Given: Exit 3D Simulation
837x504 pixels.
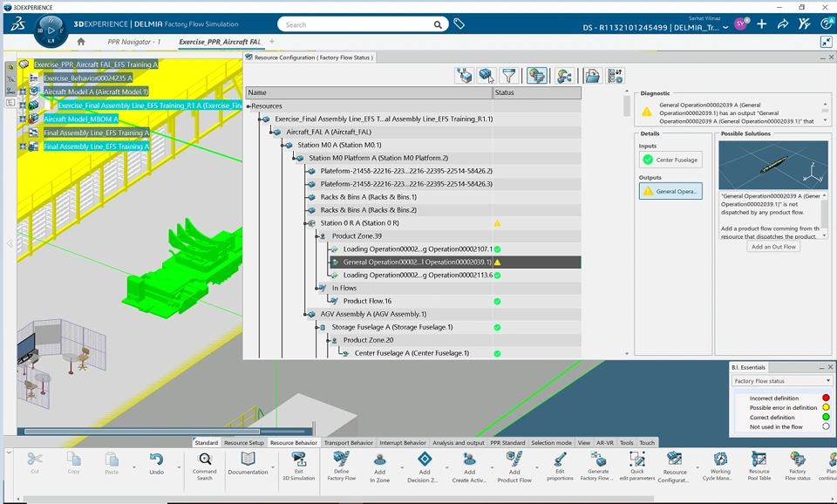Looking at the screenshot, I should pyautogui.click(x=299, y=467).
